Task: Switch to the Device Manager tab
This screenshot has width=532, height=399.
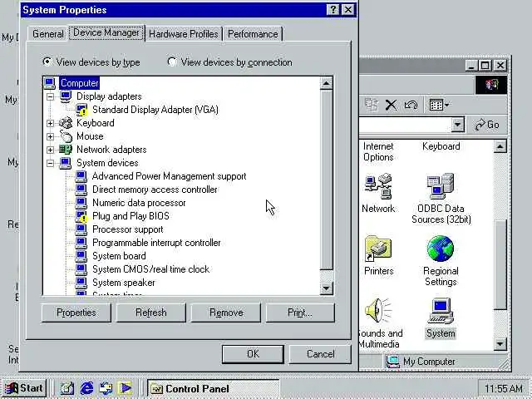Action: pyautogui.click(x=106, y=32)
